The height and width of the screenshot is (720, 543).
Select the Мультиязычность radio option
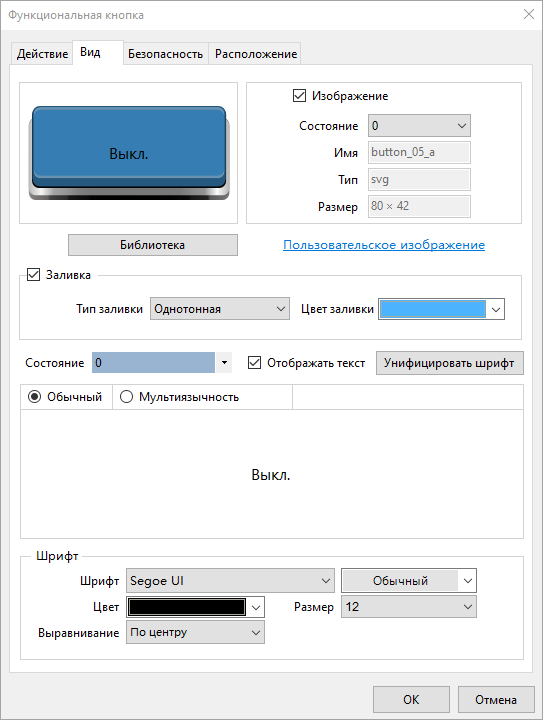(126, 396)
